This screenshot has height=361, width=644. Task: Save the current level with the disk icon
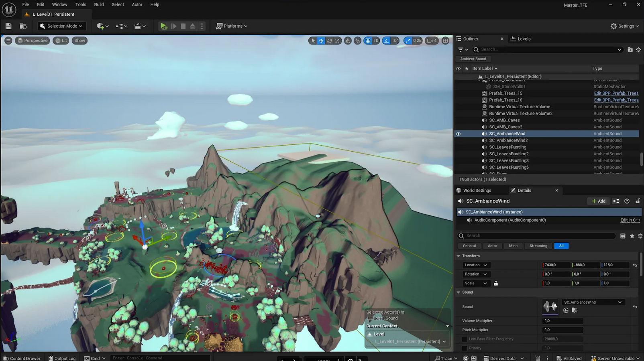(x=8, y=26)
